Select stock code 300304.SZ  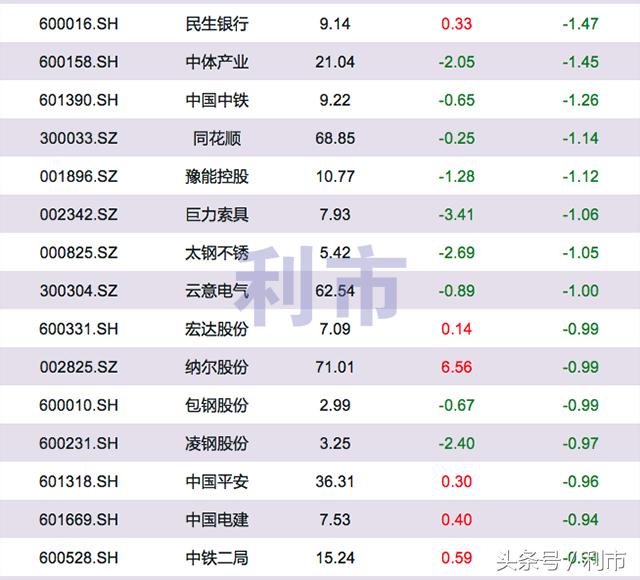pos(79,291)
